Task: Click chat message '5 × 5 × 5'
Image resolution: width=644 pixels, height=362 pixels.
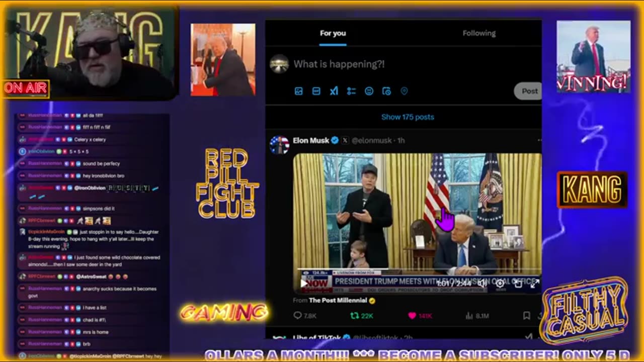Action: (x=78, y=151)
